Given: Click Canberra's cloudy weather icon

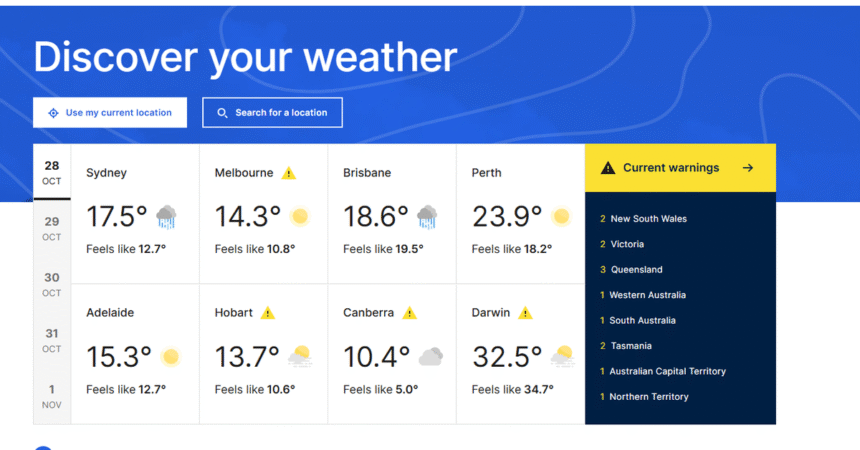Looking at the screenshot, I should tap(431, 356).
